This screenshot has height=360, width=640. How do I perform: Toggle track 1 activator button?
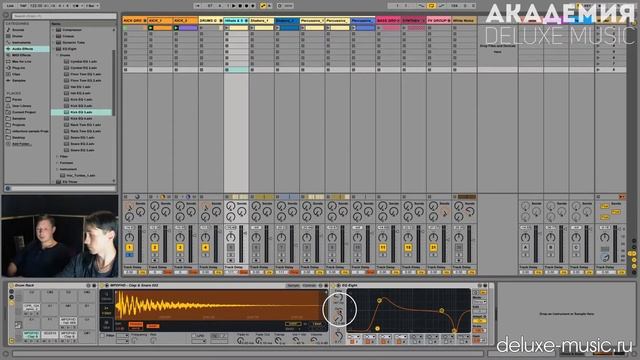pos(129,247)
